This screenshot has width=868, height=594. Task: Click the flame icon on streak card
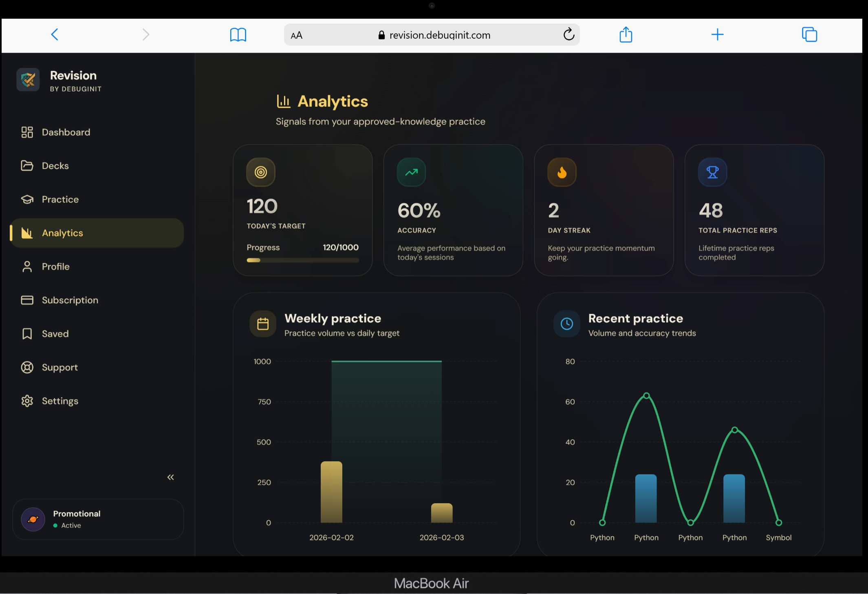pos(562,172)
